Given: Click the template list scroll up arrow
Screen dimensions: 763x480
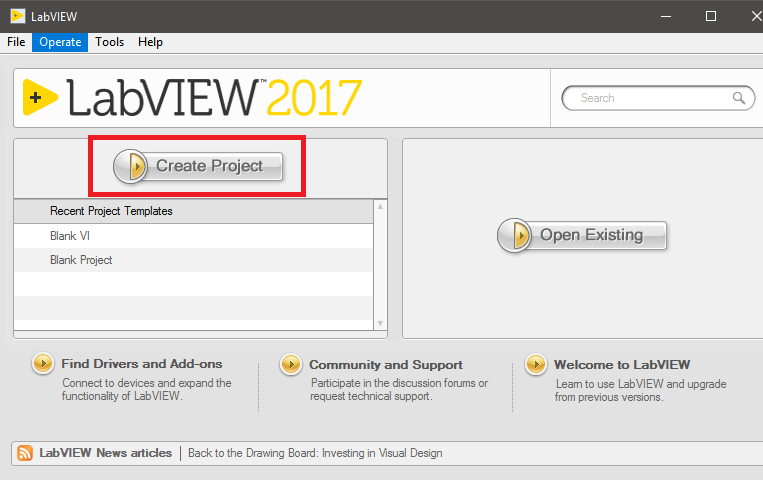Looking at the screenshot, I should click(380, 207).
